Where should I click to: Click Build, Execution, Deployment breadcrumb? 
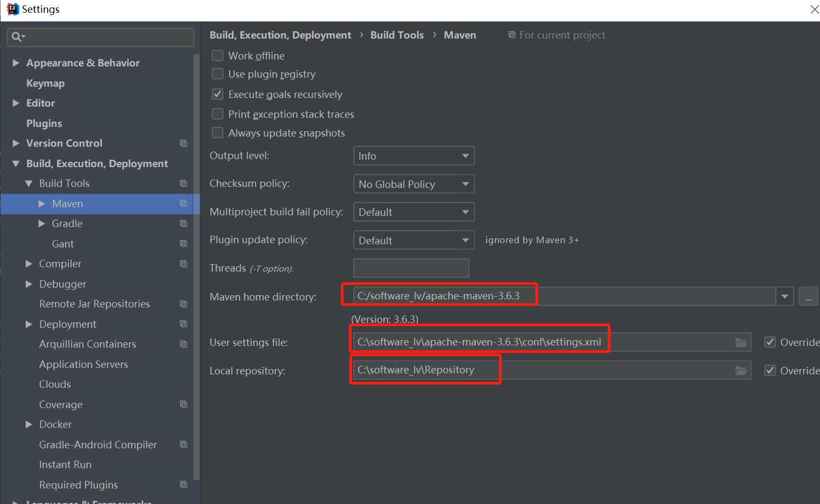[x=280, y=35]
